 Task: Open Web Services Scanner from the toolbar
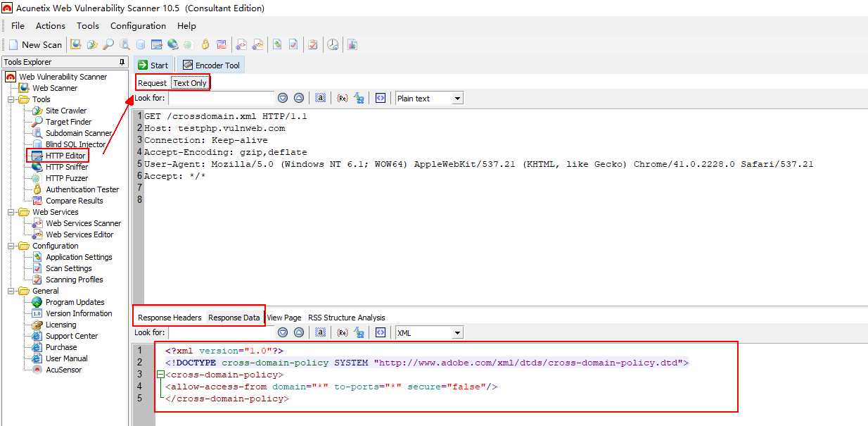(241, 44)
